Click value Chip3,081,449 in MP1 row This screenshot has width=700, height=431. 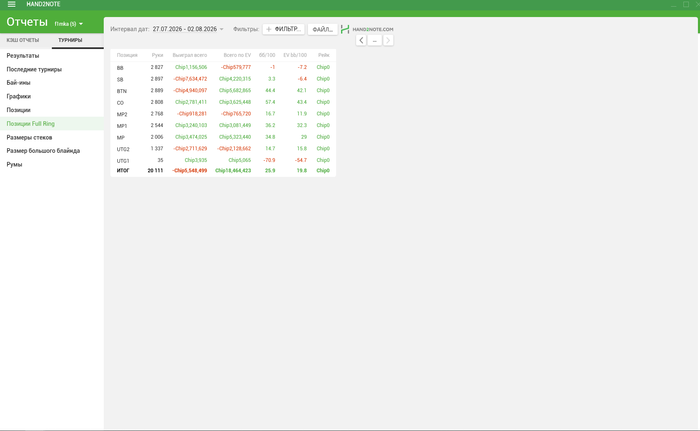point(235,126)
